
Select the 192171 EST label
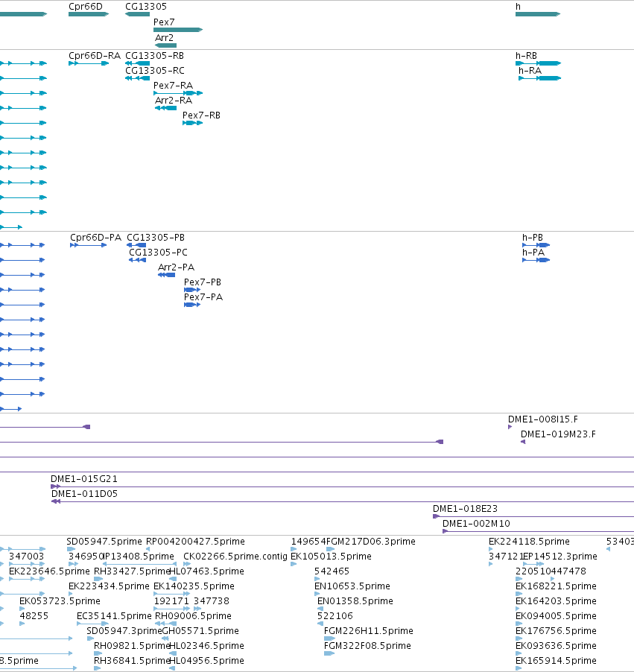(x=171, y=601)
